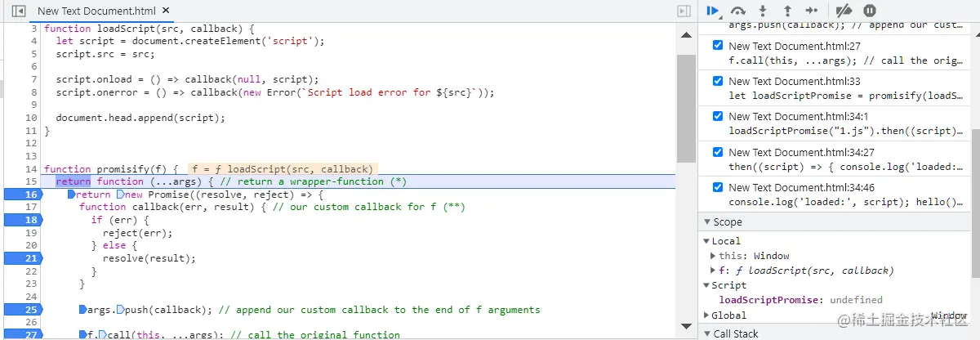The image size is (980, 340).
Task: Click line number 10 in the gutter
Action: 31,118
